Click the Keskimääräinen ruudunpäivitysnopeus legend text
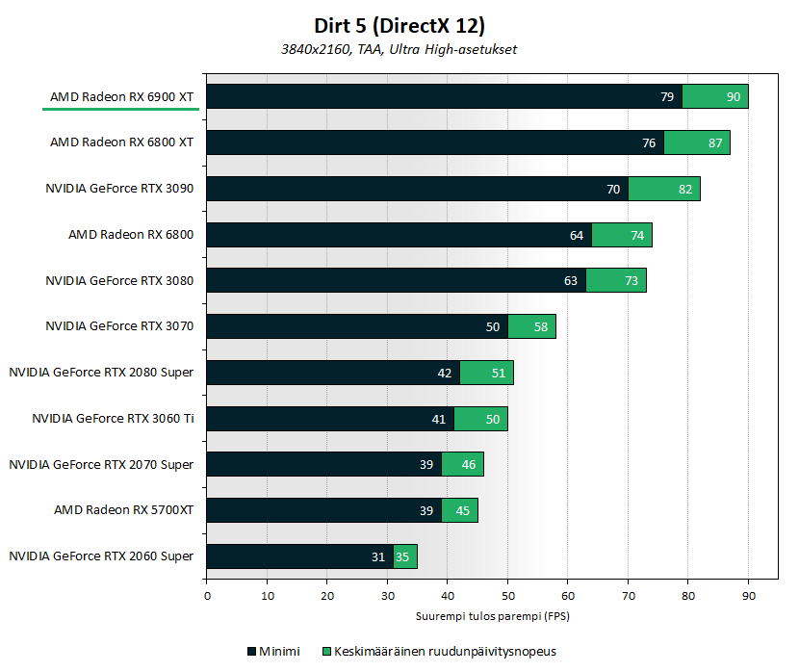This screenshot has height=672, width=799. point(445,652)
